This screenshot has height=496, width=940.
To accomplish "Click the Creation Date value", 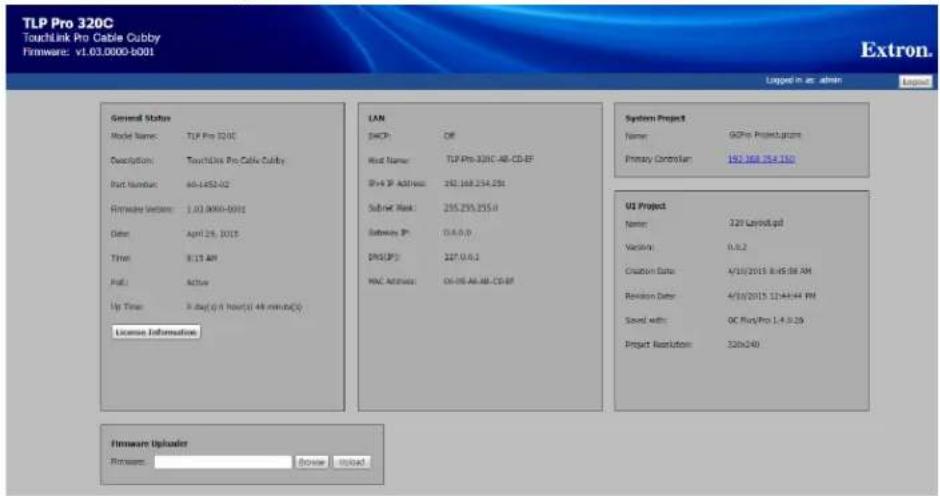I will [x=769, y=272].
